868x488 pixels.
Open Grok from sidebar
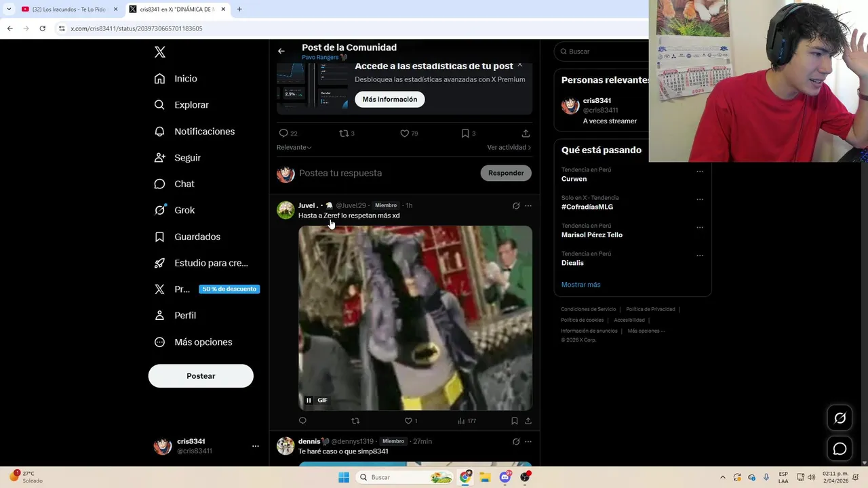174,210
